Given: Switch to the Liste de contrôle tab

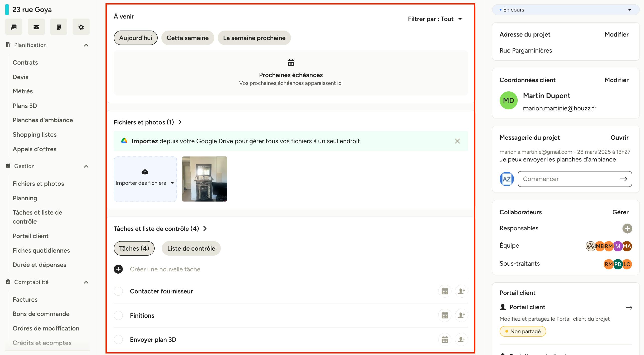Looking at the screenshot, I should (x=191, y=248).
